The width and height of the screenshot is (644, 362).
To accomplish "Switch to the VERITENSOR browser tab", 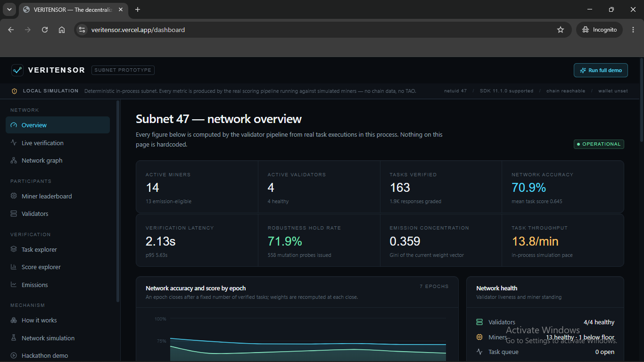I will click(73, 9).
